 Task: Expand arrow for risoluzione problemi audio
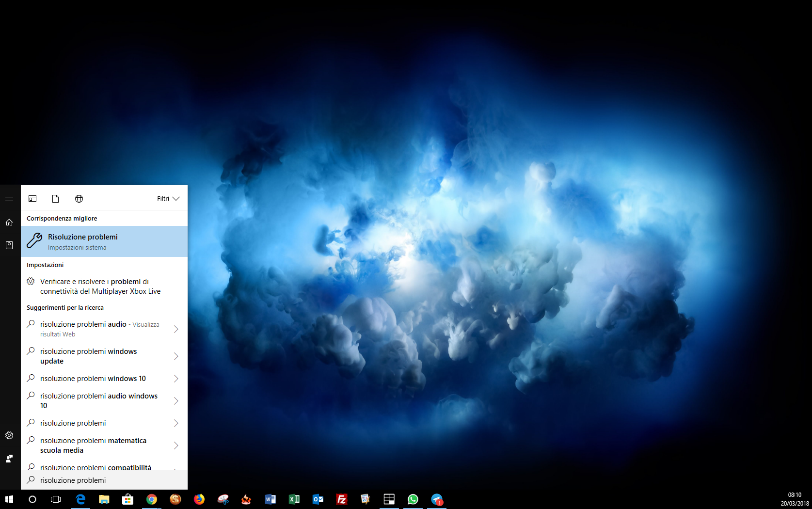tap(176, 329)
